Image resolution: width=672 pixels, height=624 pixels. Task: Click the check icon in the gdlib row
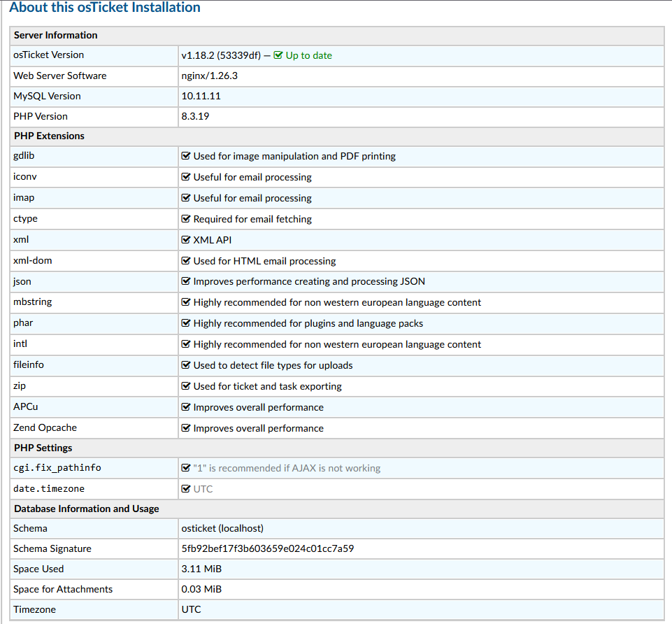tap(186, 156)
